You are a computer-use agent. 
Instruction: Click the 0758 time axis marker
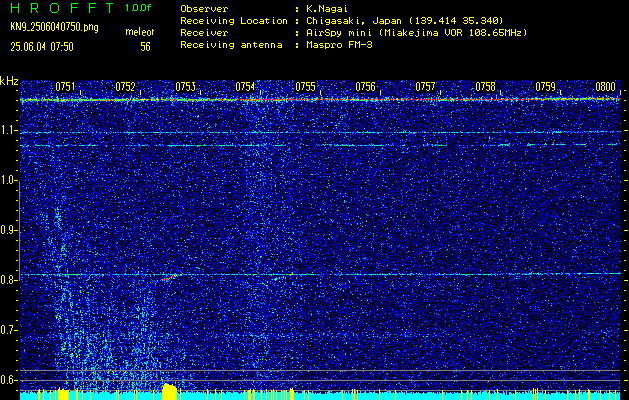tap(485, 87)
